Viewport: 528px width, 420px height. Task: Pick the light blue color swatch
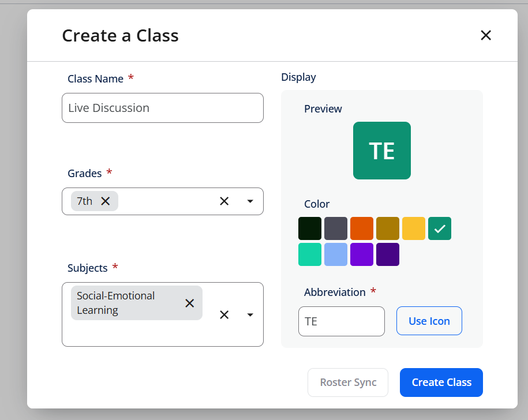(x=336, y=254)
